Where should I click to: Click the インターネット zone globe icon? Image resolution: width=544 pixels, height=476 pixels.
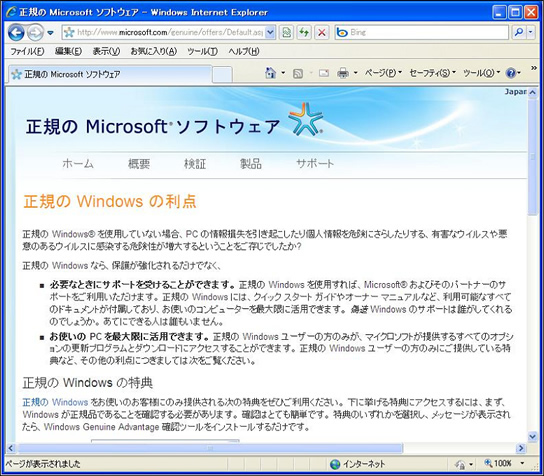335,464
